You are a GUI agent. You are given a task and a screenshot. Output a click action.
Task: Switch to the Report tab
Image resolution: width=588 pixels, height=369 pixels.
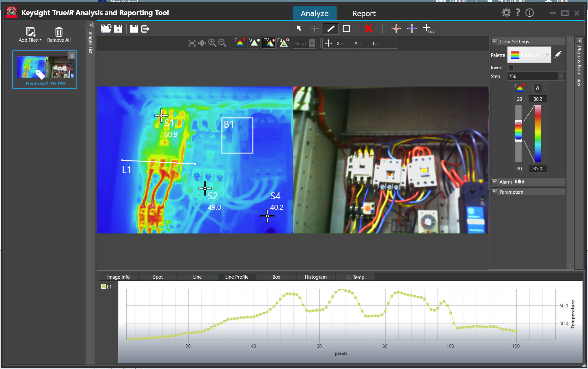[364, 13]
